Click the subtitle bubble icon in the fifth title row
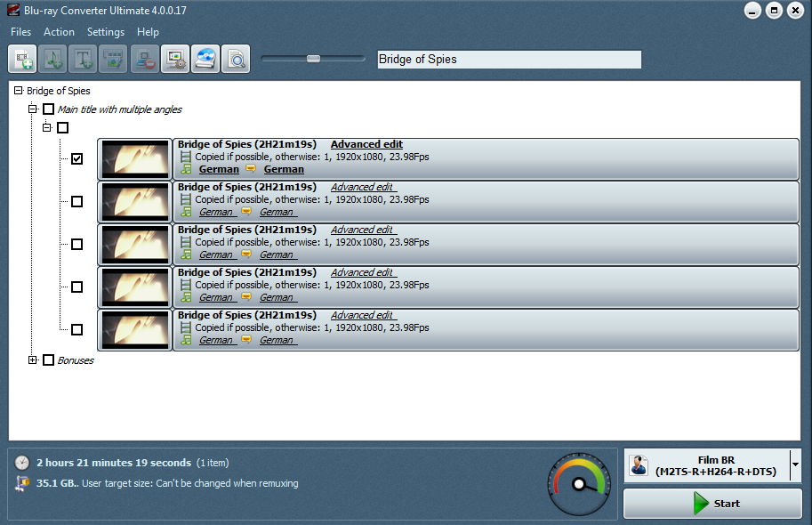The image size is (812, 525). coord(246,339)
